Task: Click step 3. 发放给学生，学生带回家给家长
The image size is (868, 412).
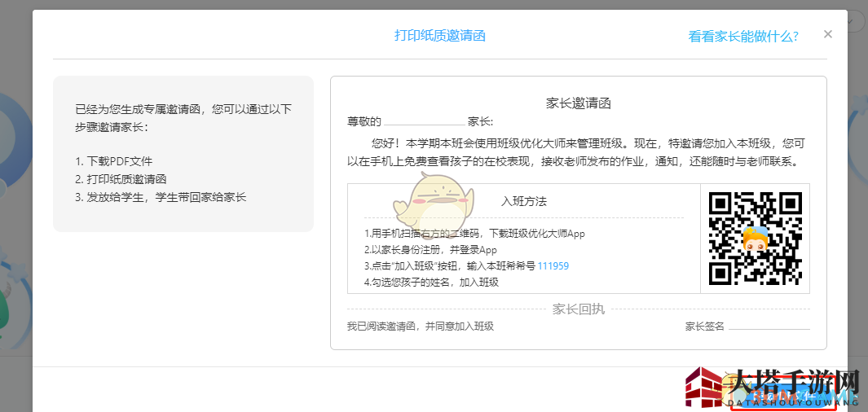Action: pos(161,197)
